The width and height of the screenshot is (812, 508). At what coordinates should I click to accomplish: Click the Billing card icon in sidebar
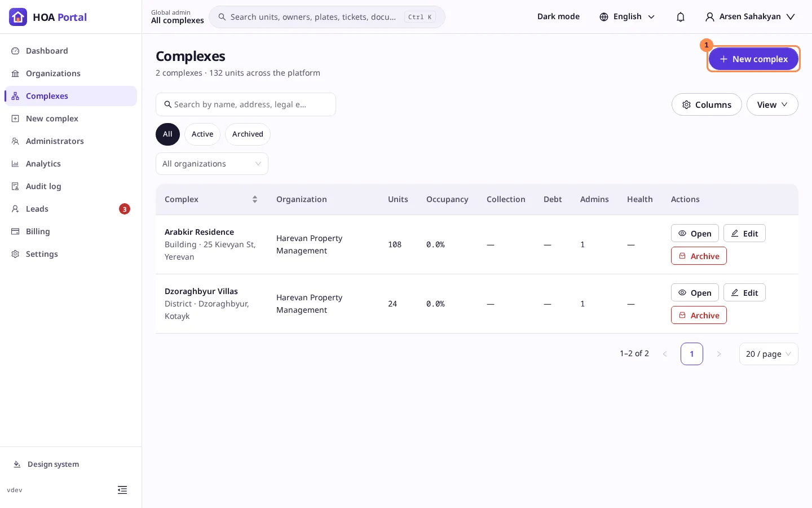coord(15,231)
